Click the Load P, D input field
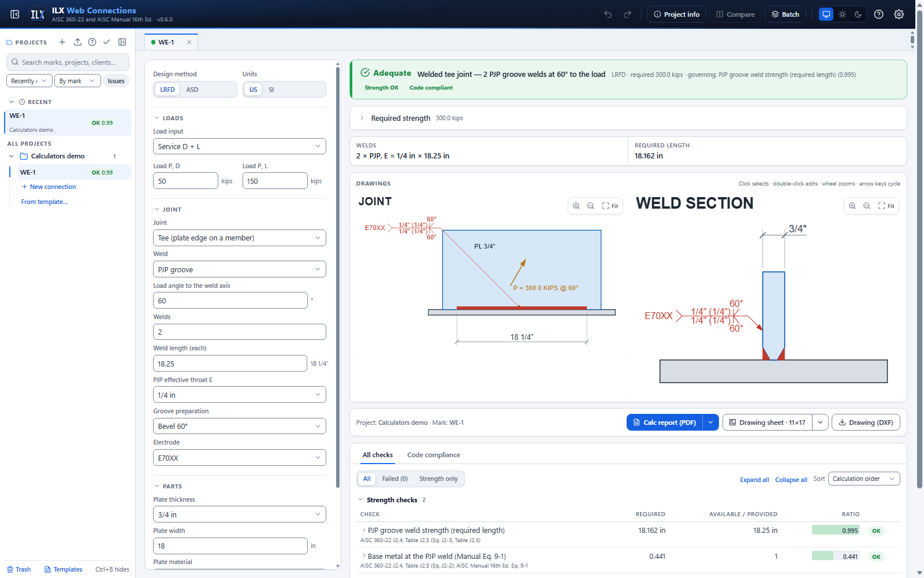The image size is (924, 578). tap(185, 181)
